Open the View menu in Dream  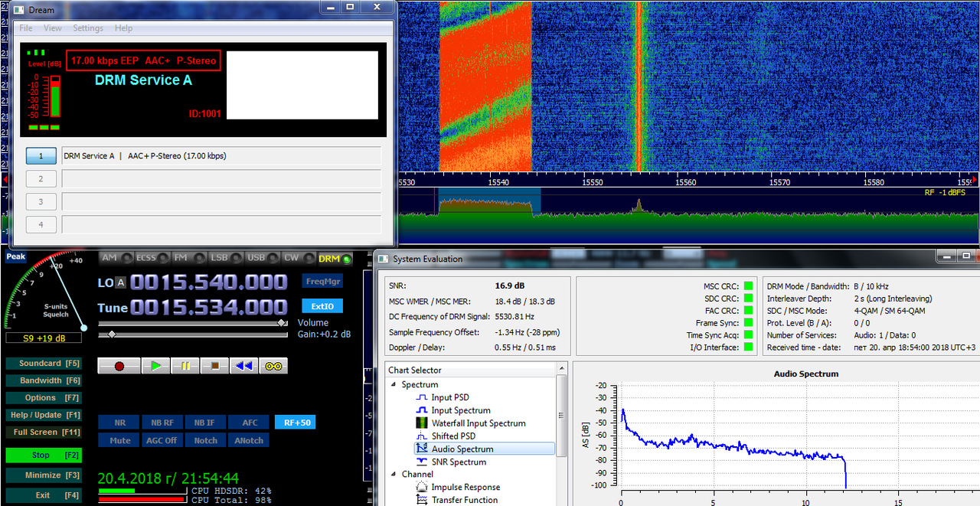(53, 28)
